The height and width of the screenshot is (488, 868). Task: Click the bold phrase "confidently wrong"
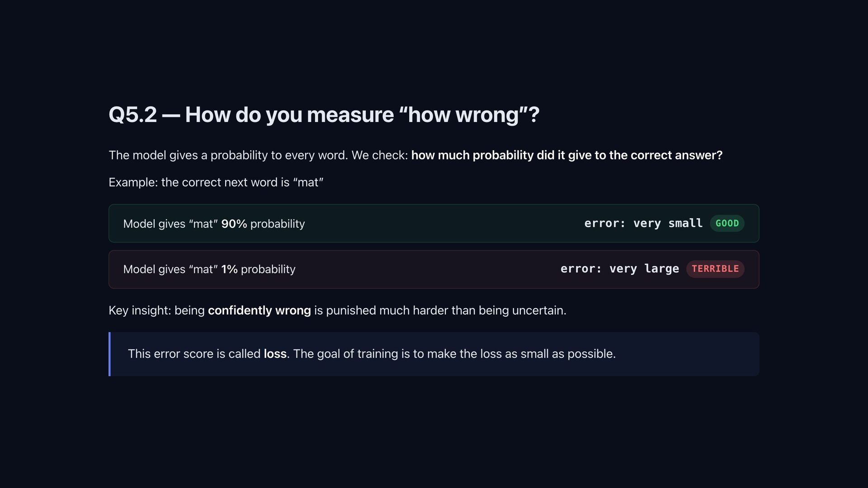[x=259, y=310]
